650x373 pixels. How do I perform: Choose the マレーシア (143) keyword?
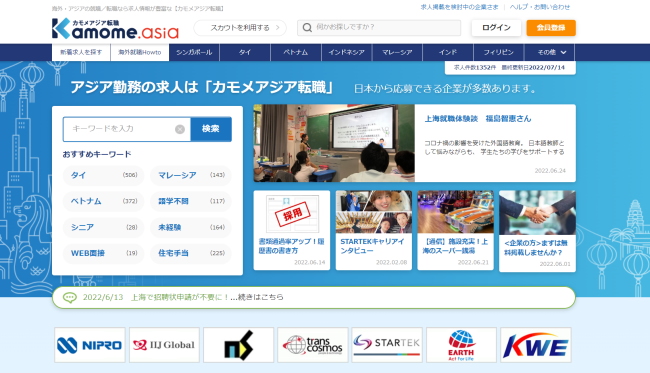[x=191, y=175]
